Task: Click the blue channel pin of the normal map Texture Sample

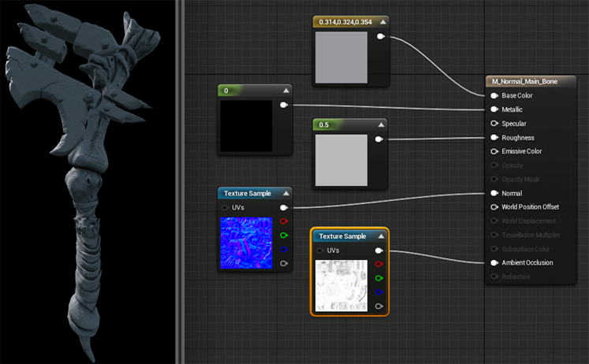Action: point(284,250)
